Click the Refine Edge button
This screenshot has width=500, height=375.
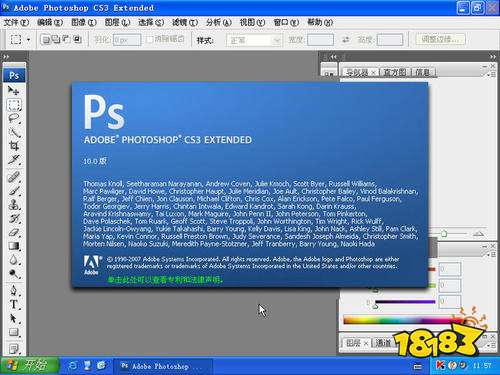click(440, 39)
